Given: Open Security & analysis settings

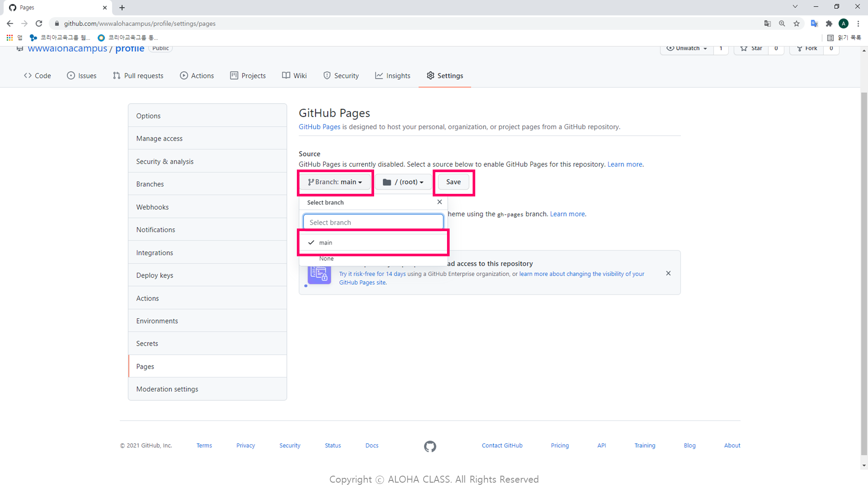Looking at the screenshot, I should [207, 161].
